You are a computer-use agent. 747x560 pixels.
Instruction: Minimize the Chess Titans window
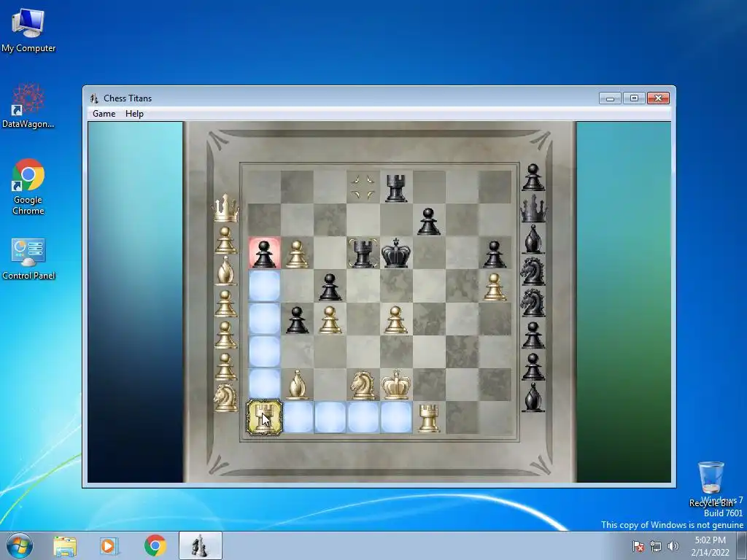pos(611,98)
